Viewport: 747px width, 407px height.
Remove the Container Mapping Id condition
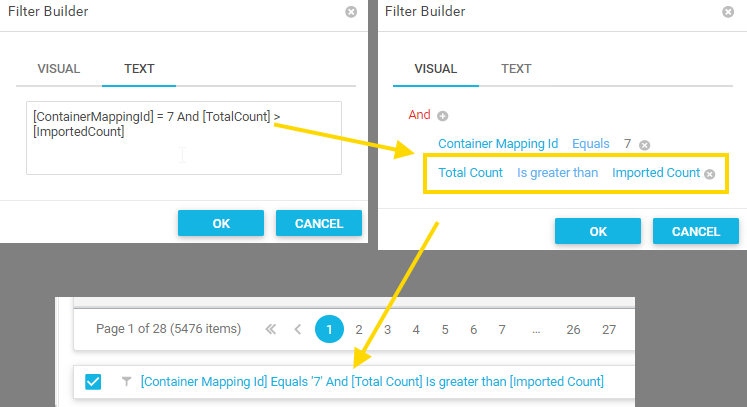(x=645, y=145)
